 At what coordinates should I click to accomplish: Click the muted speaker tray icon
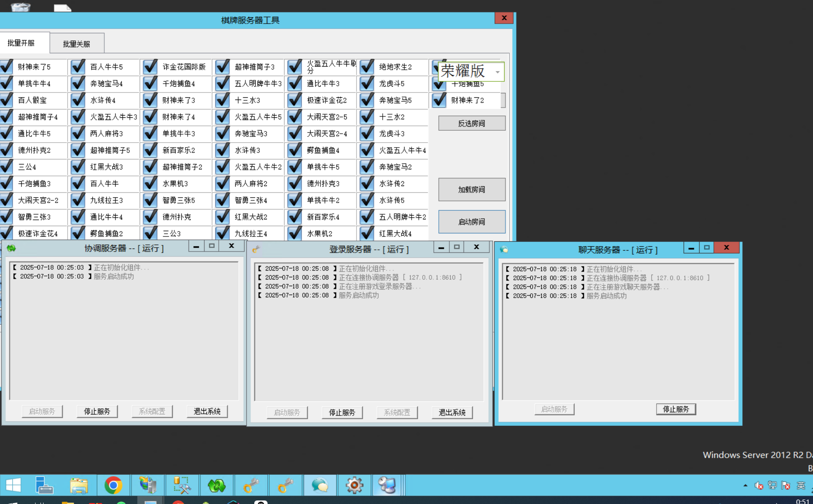pyautogui.click(x=759, y=486)
